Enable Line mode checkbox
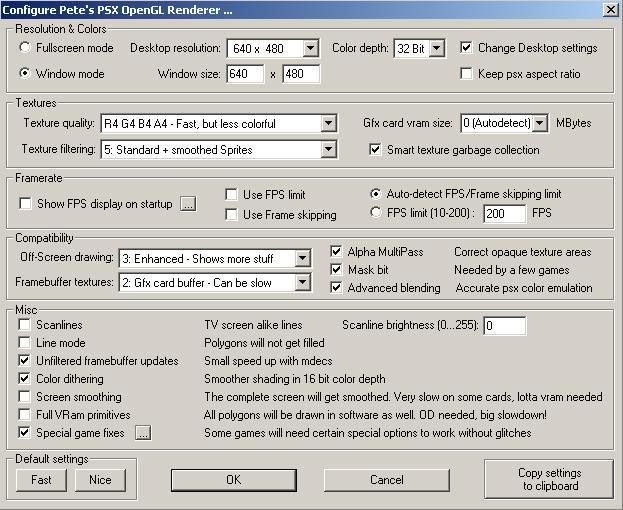The height and width of the screenshot is (510, 623). pos(24,342)
